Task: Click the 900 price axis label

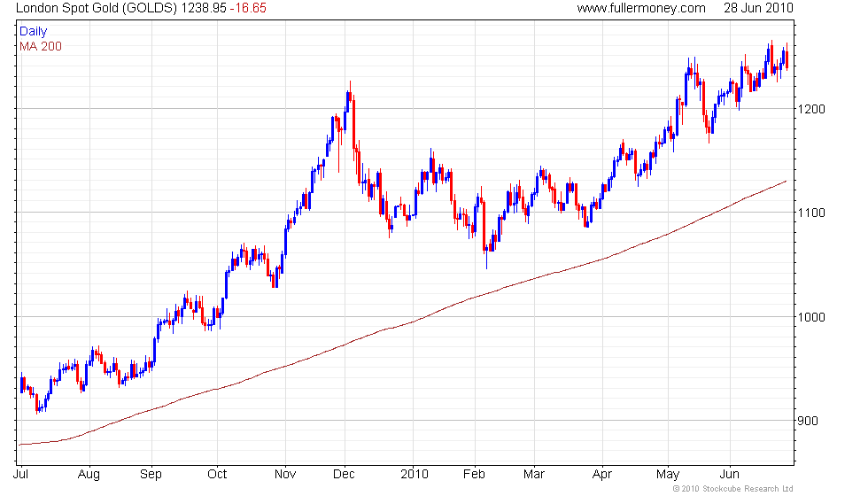Action: coord(808,421)
